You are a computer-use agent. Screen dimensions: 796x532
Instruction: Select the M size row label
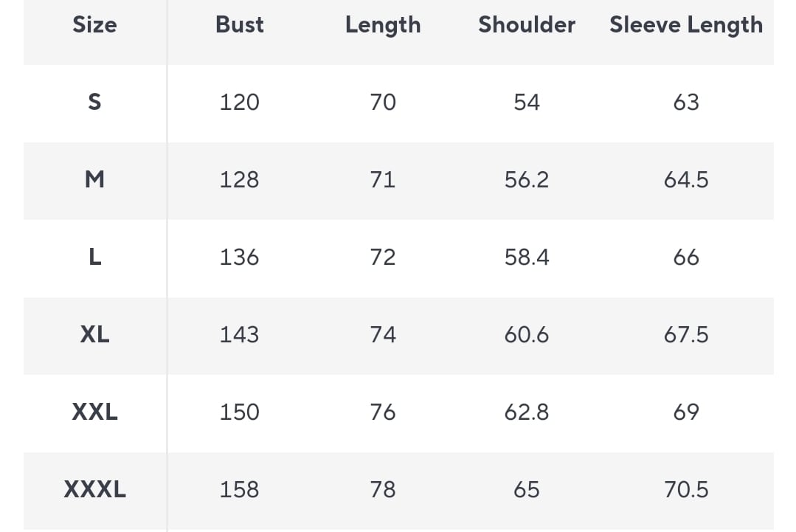pos(94,179)
